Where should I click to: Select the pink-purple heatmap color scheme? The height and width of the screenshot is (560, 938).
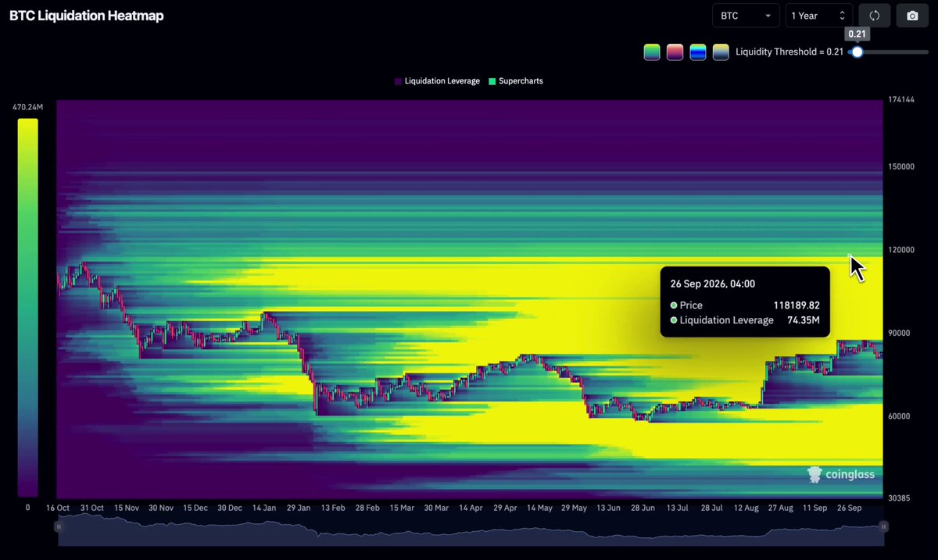pyautogui.click(x=675, y=52)
